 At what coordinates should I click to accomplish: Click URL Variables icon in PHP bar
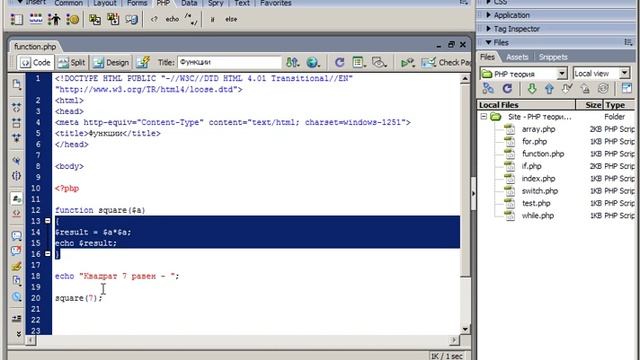[36, 19]
